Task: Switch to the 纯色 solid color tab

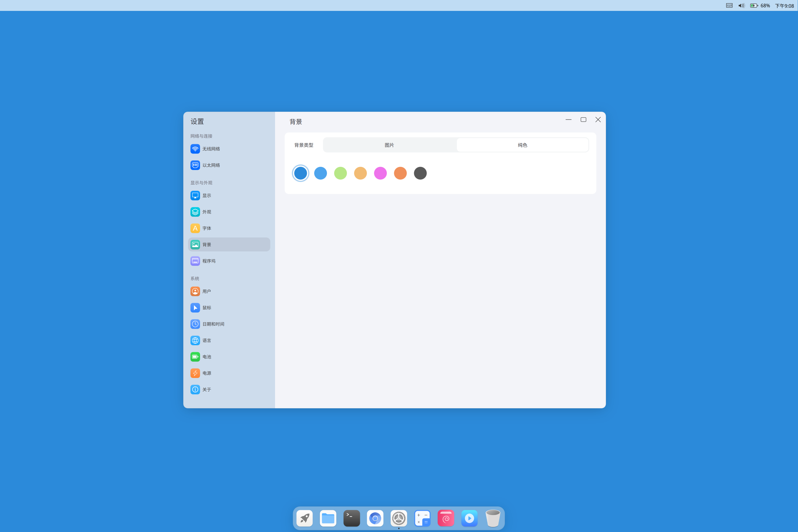Action: [522, 145]
